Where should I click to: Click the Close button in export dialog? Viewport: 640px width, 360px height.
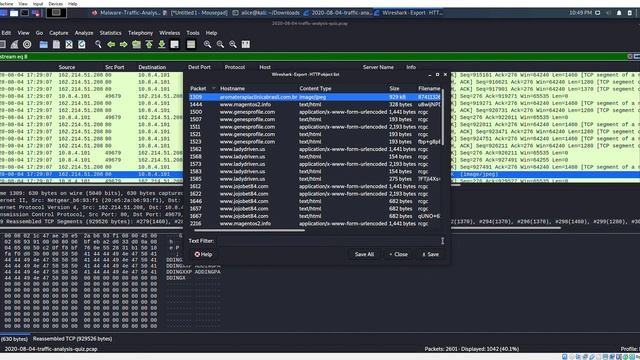click(398, 254)
